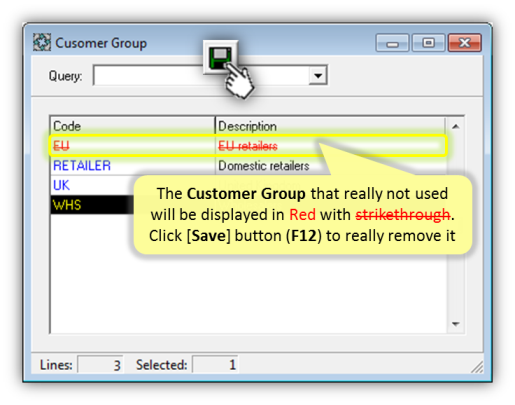Viewport: 515px width, 405px height.
Task: Sort by the Code column header
Action: click(132, 126)
